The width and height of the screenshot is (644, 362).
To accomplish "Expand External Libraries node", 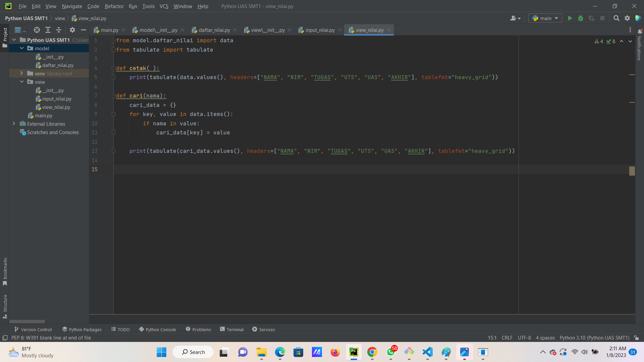I will click(x=14, y=124).
